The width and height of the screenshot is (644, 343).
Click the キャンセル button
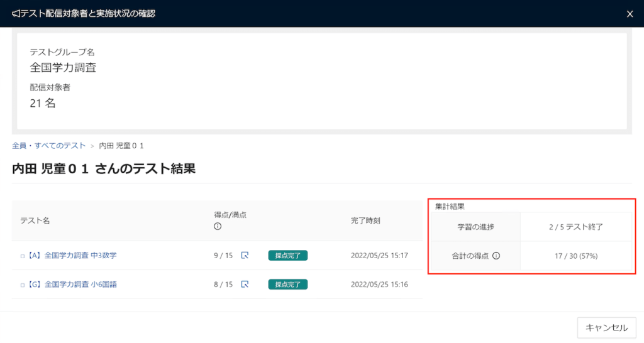[607, 327]
